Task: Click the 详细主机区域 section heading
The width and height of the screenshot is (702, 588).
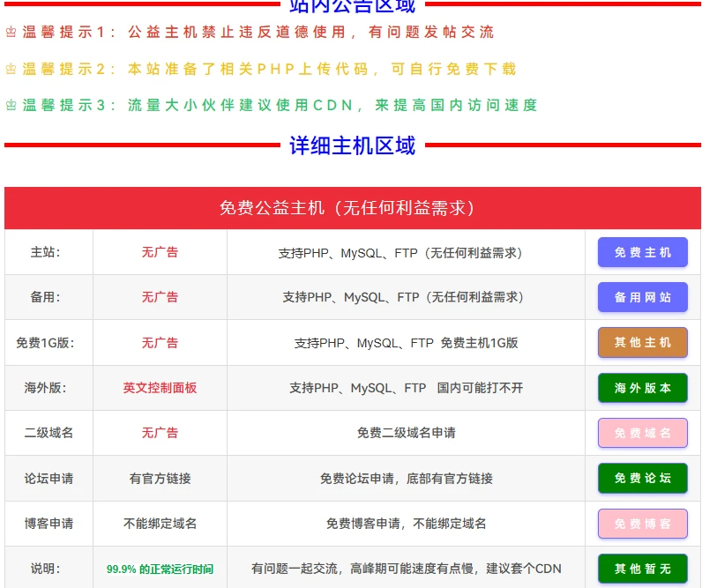Action: coord(352,145)
